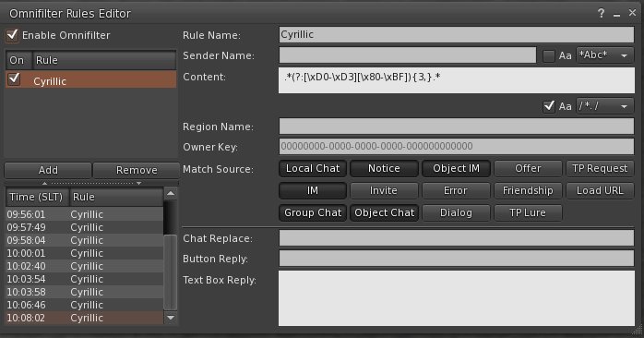644x338 pixels.
Task: Select log entry at 10:02:40
Action: 84,266
